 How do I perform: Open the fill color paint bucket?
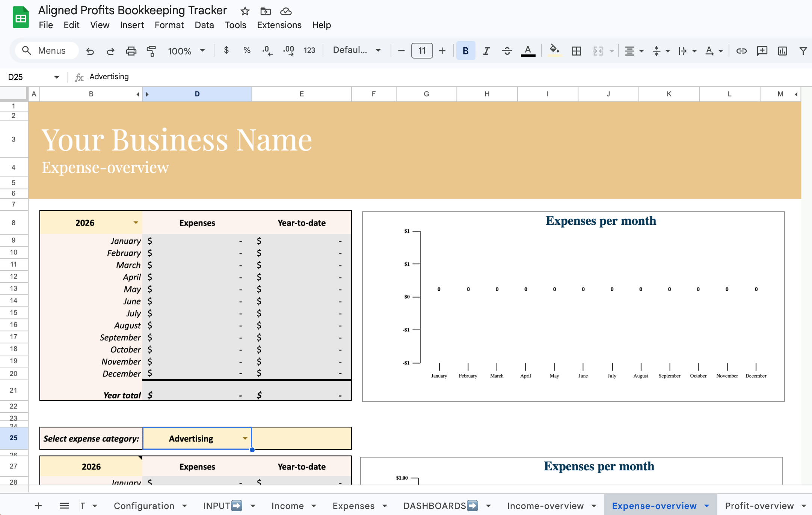click(554, 51)
